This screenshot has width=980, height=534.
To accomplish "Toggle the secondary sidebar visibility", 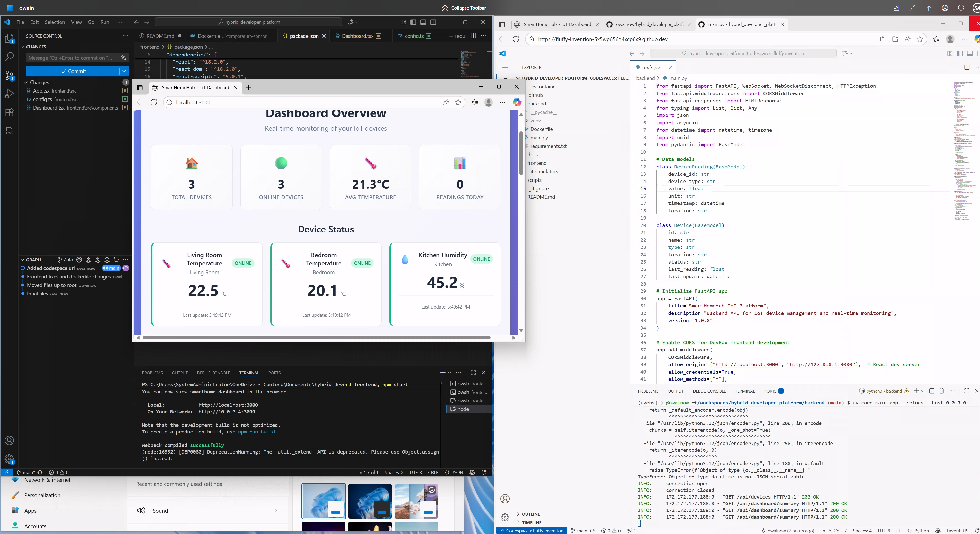I will [x=433, y=22].
